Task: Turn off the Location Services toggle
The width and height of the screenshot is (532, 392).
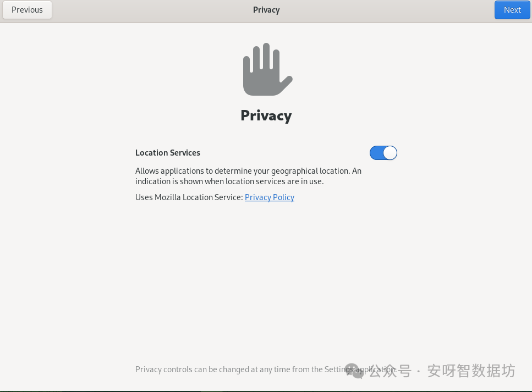Action: tap(383, 153)
